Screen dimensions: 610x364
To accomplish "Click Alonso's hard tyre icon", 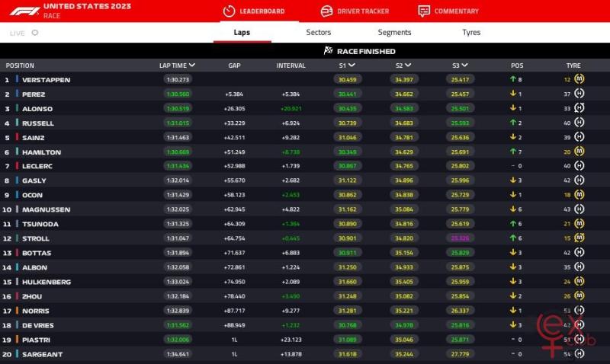I will 579,108.
